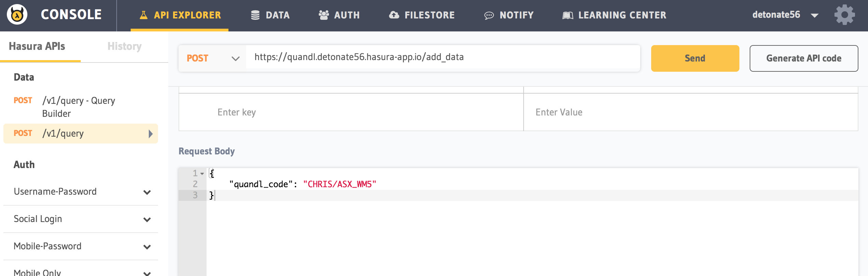Click the Auth section heading in sidebar
This screenshot has height=276, width=868.
[24, 165]
